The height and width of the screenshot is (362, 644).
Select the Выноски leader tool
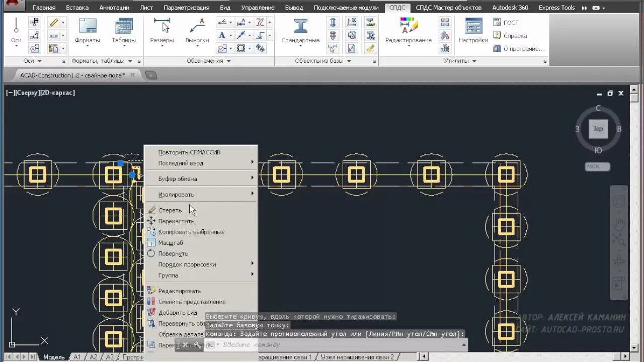click(197, 33)
